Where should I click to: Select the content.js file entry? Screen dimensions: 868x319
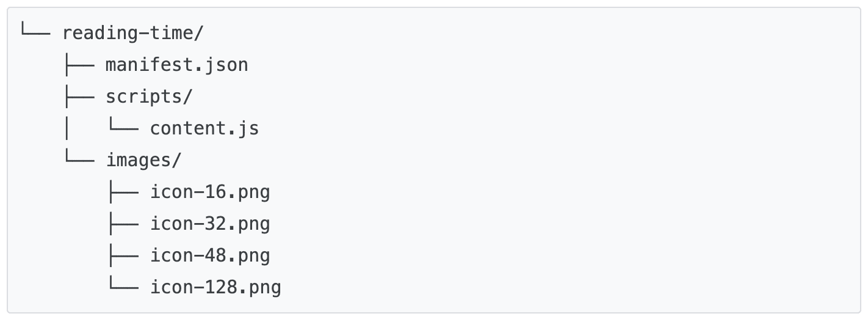coord(204,128)
